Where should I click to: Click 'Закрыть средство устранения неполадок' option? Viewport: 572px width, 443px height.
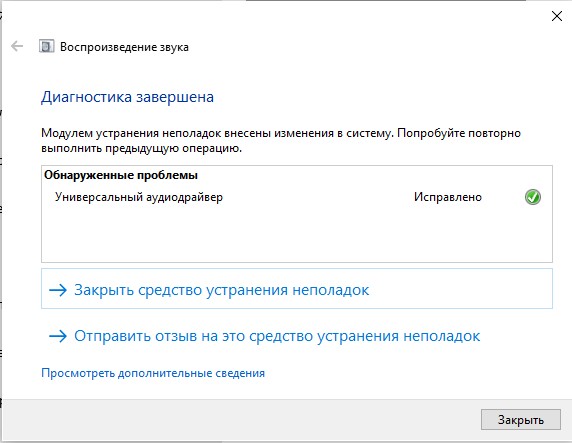[x=297, y=289]
